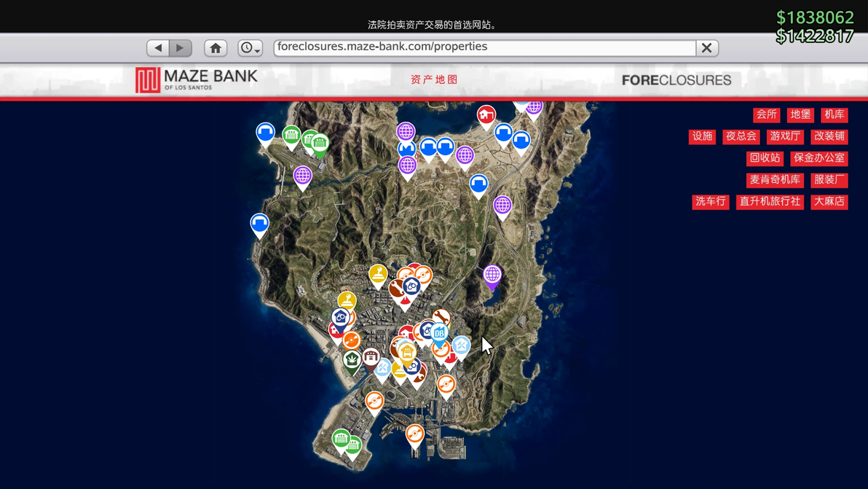Select the green cannabis leaf marker

pyautogui.click(x=352, y=361)
